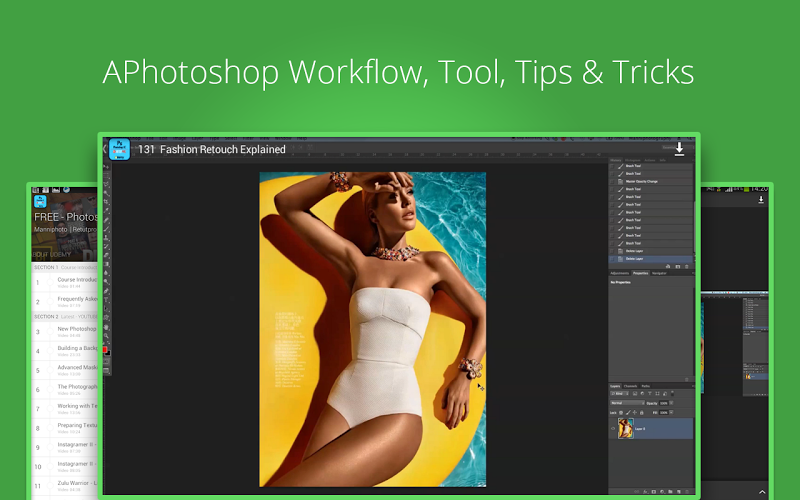This screenshot has height=500, width=800.
Task: Link layers icon at Layers panel bottom
Action: [x=637, y=491]
